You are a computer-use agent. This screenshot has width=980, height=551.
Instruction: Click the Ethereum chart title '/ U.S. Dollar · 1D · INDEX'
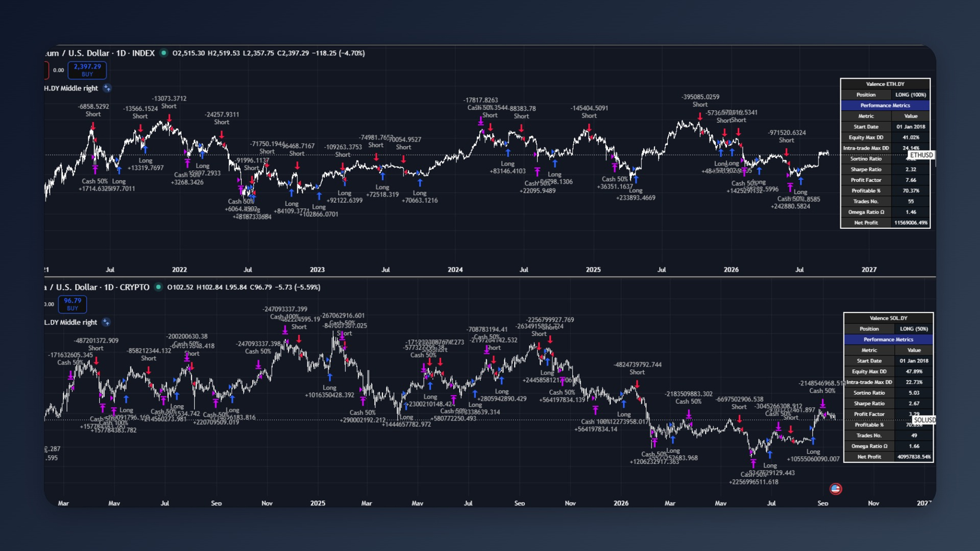(108, 53)
